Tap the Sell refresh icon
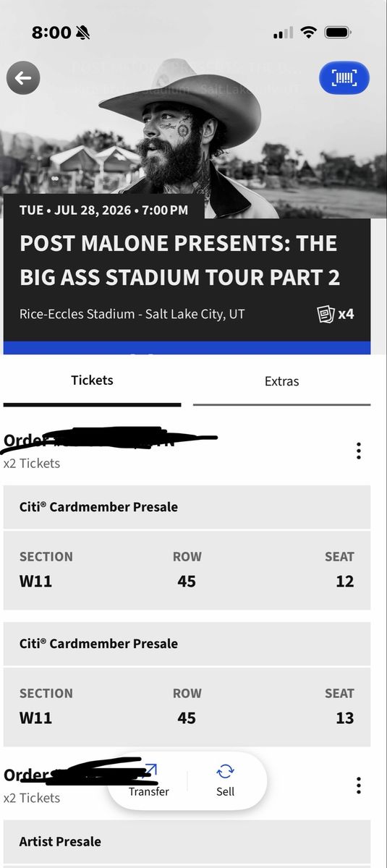The height and width of the screenshot is (868, 387). (225, 771)
